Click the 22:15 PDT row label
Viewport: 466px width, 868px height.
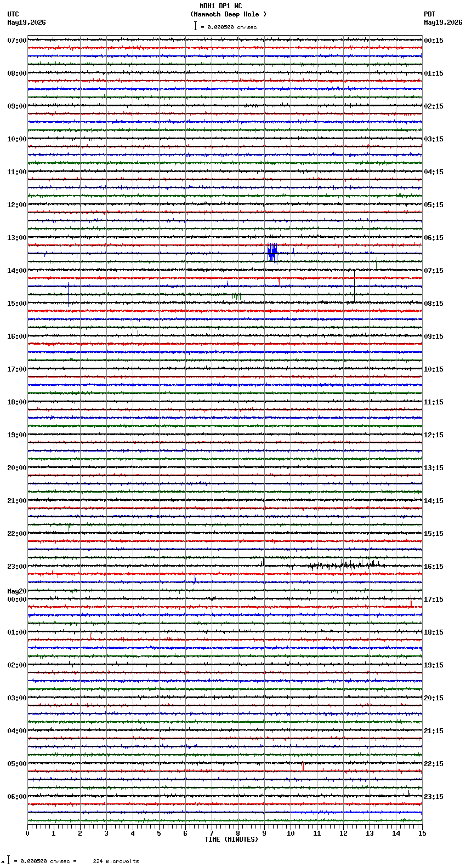click(434, 764)
